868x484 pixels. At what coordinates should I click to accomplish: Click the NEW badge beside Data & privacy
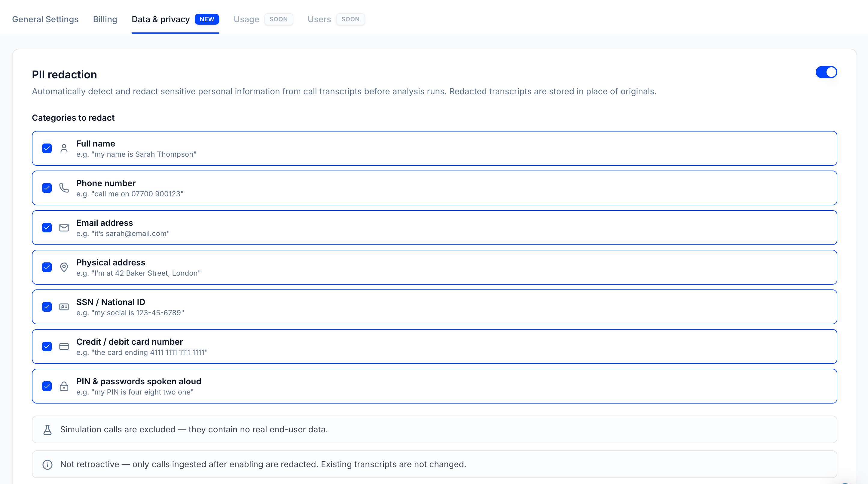pyautogui.click(x=207, y=19)
